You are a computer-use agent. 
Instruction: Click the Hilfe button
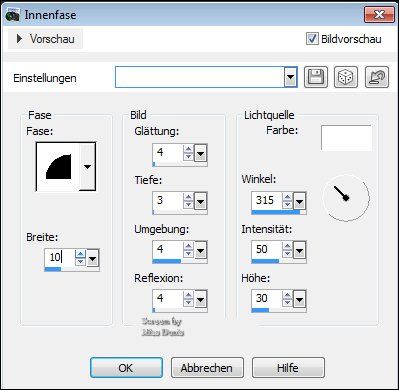coord(288,368)
